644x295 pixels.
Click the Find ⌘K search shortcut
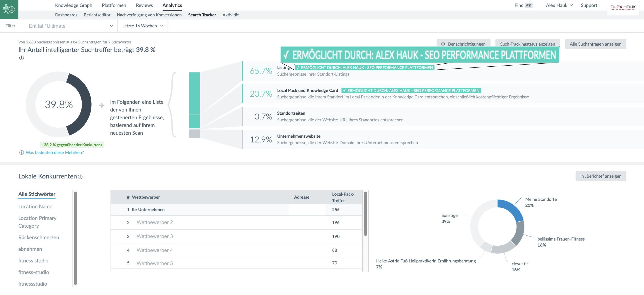click(523, 5)
